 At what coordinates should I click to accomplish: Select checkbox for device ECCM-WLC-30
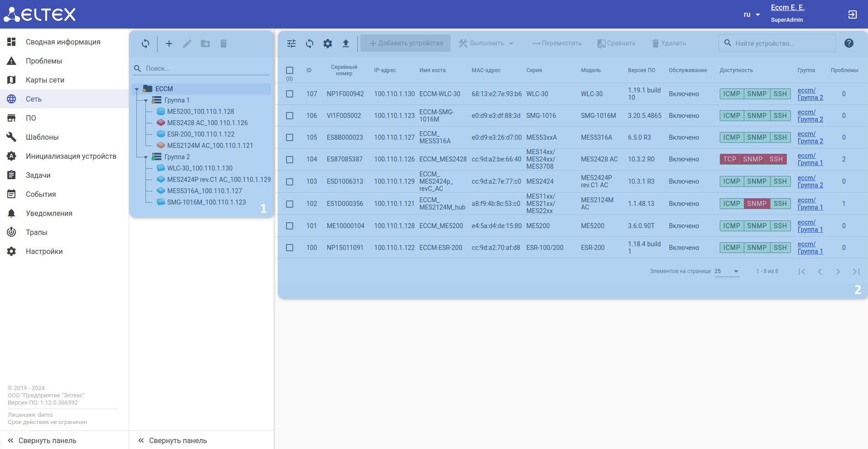[x=290, y=94]
